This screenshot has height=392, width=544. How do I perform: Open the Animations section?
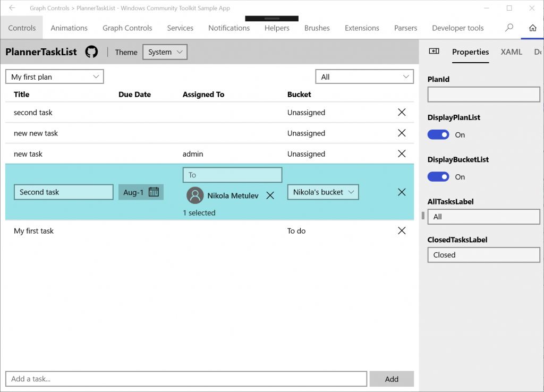pyautogui.click(x=69, y=28)
